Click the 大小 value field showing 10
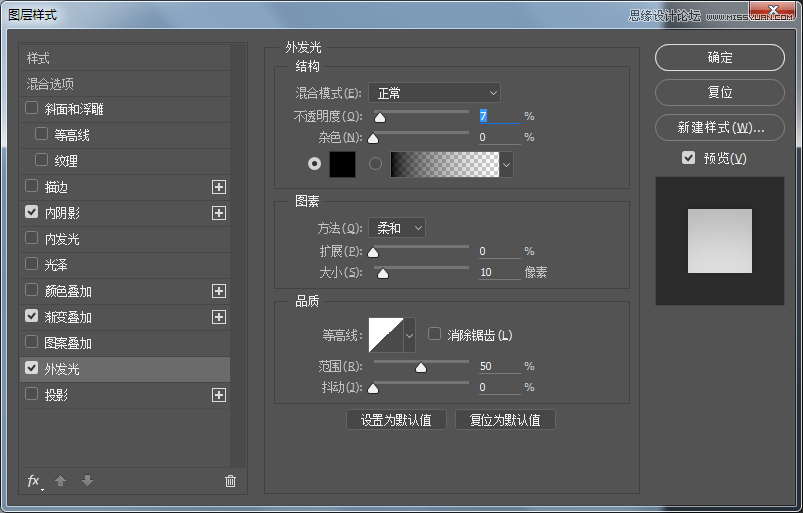The height and width of the screenshot is (513, 803). pyautogui.click(x=500, y=272)
